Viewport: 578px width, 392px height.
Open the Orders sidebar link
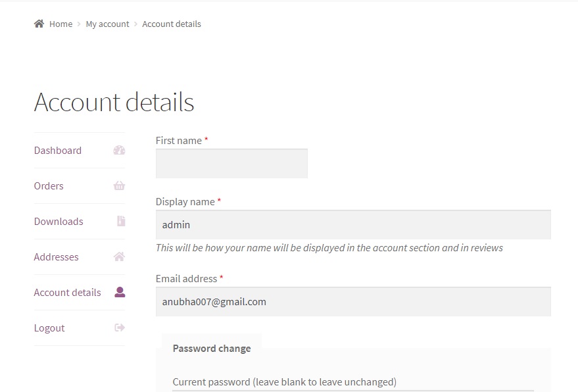[49, 186]
